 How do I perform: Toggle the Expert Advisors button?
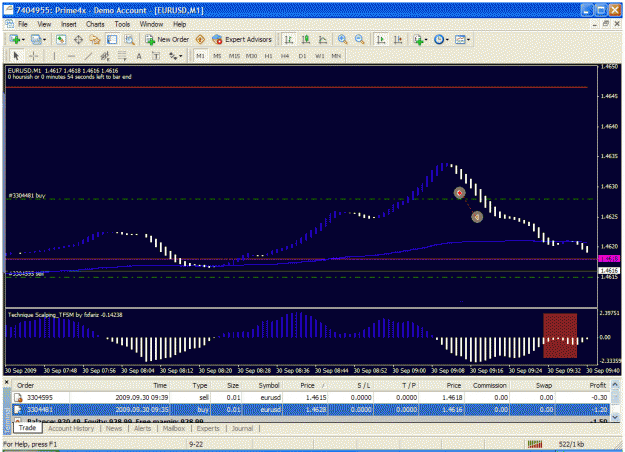[x=242, y=39]
